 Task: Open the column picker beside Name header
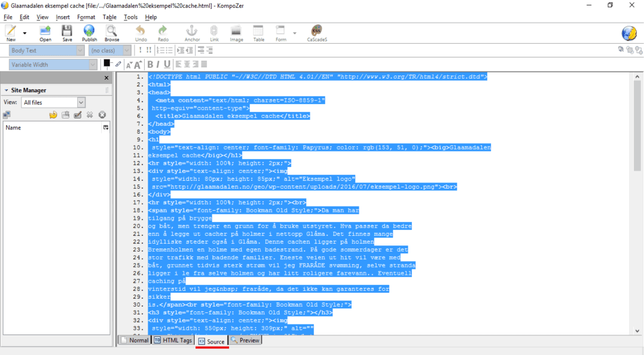106,128
